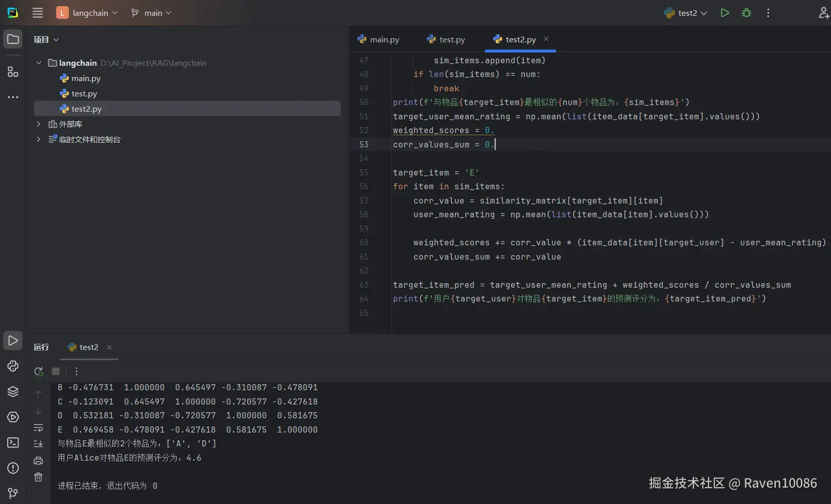Open the 项目 view dropdown
The height and width of the screenshot is (504, 831).
[46, 39]
